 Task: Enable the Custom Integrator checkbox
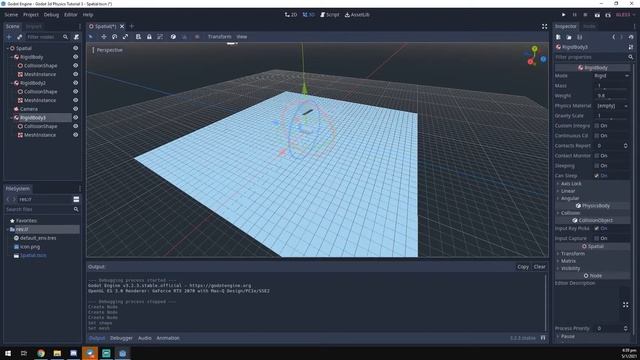(x=597, y=126)
